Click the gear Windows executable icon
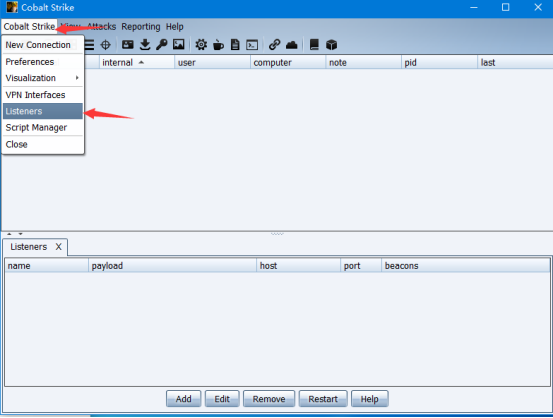Viewport: 553px width, 418px height. (x=201, y=45)
